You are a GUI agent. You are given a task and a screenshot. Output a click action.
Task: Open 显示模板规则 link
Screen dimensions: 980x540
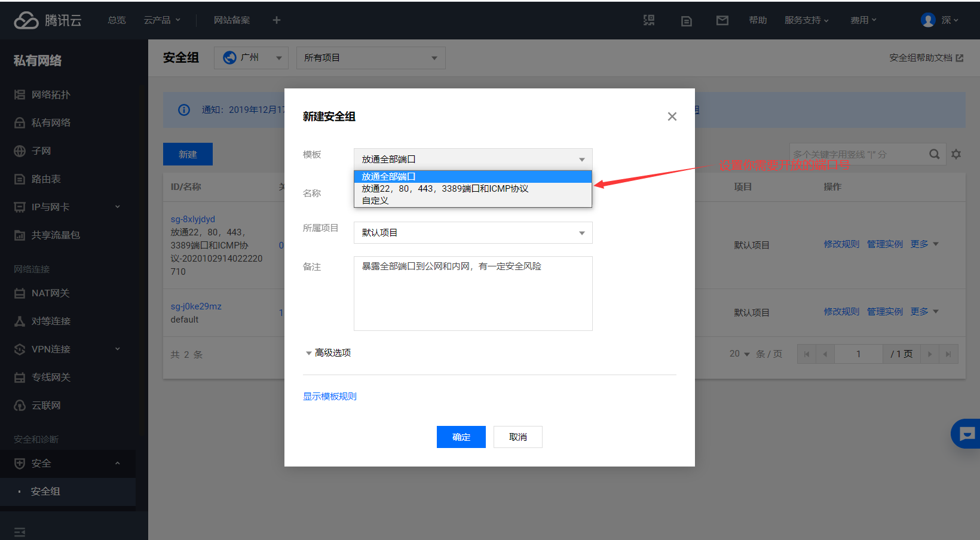[329, 396]
